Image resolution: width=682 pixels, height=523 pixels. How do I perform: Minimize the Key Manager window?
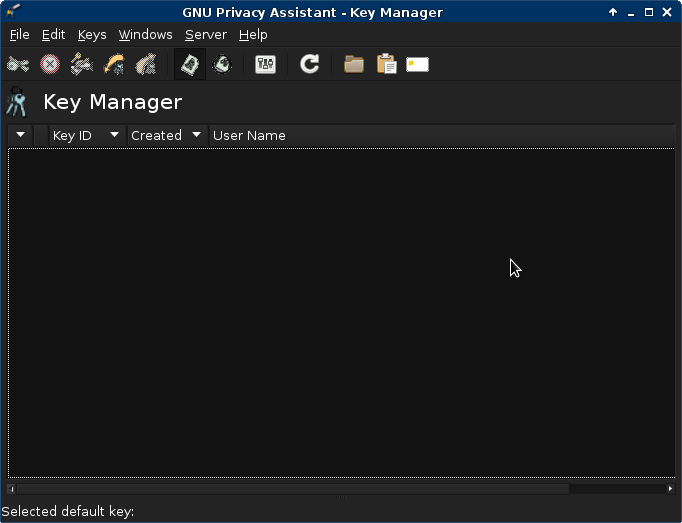631,13
